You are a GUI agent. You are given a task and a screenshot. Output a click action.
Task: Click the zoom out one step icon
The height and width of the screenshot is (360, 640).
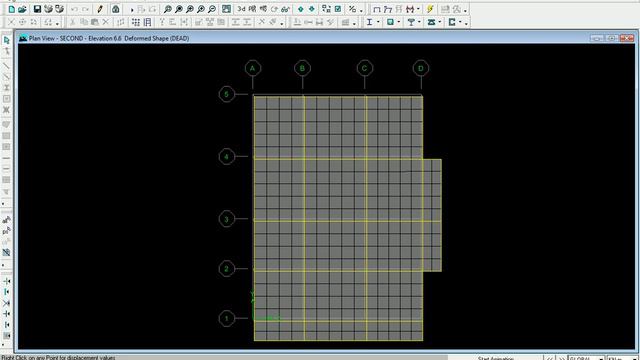[x=211, y=9]
